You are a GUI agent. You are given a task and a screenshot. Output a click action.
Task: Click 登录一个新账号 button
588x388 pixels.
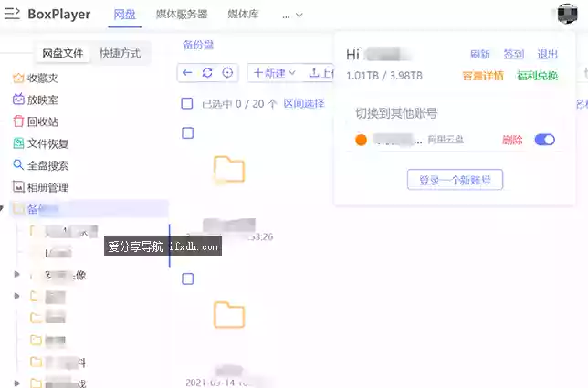click(455, 180)
